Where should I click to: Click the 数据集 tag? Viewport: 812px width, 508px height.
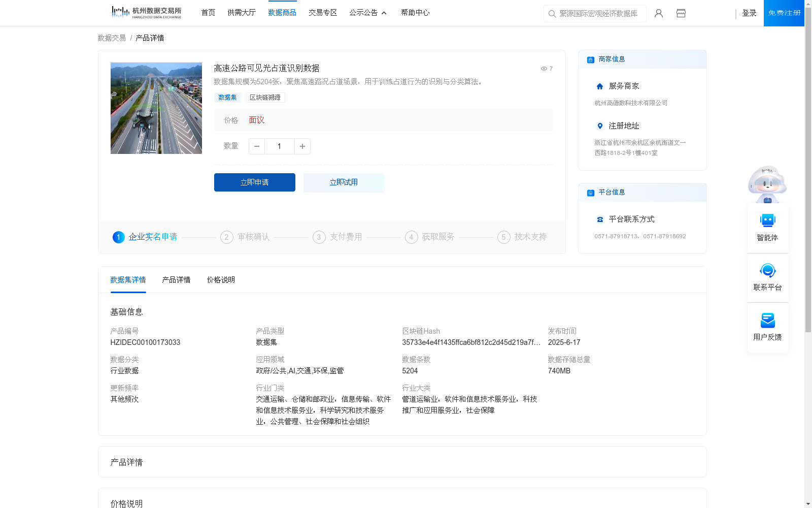click(227, 98)
